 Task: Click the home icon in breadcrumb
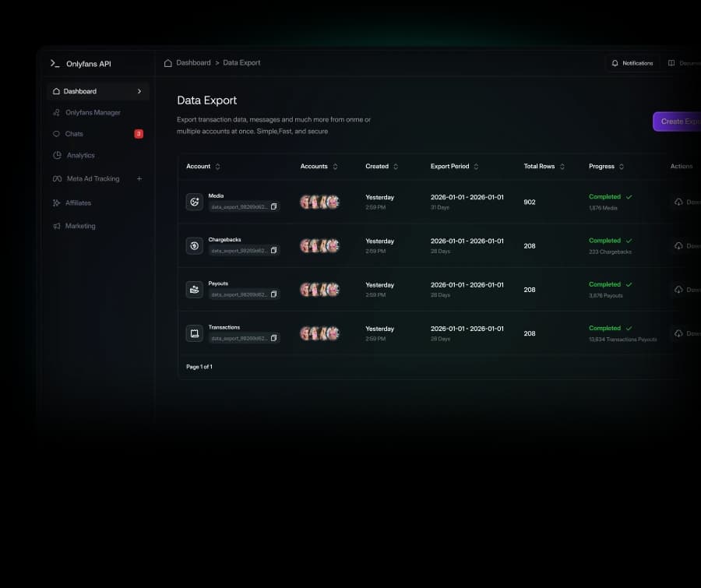point(168,63)
